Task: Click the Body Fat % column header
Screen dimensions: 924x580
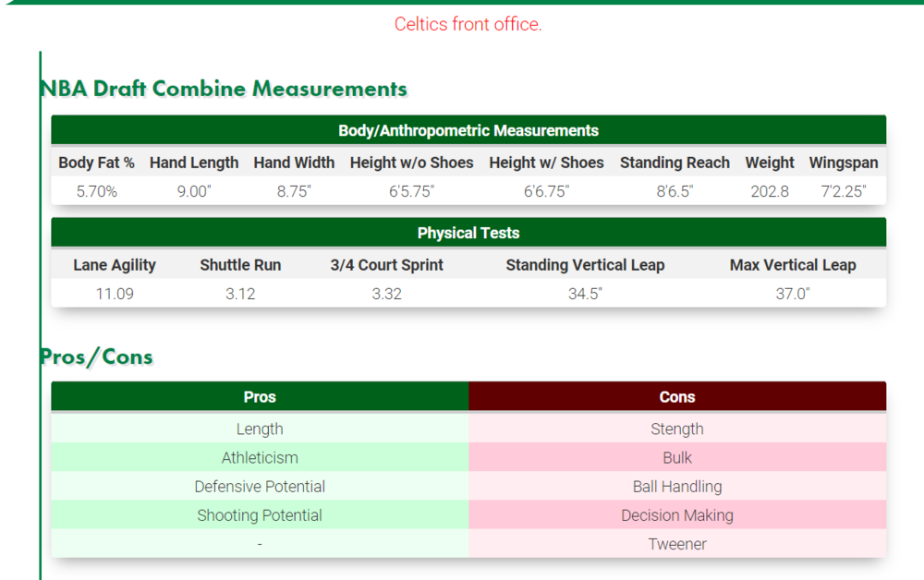Action: click(x=97, y=163)
